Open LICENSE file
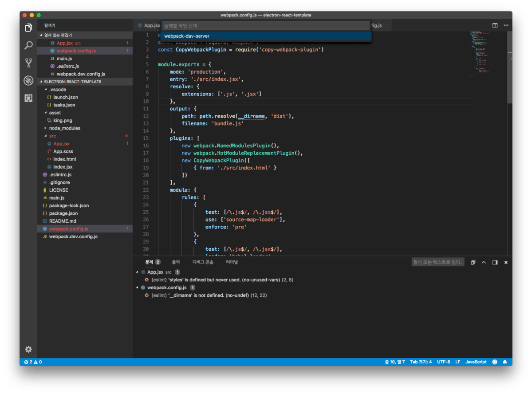This screenshot has width=532, height=394. (85, 190)
